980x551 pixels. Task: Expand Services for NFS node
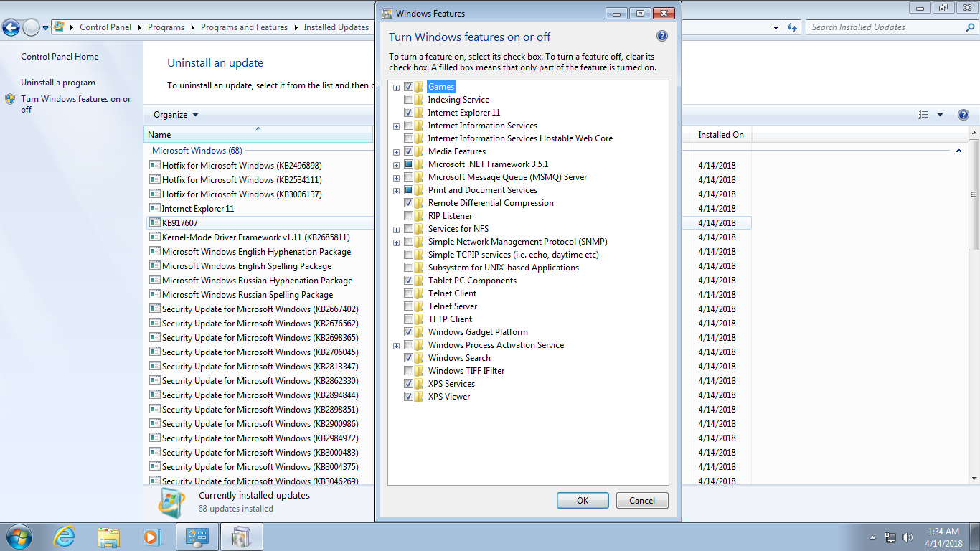[x=396, y=230]
